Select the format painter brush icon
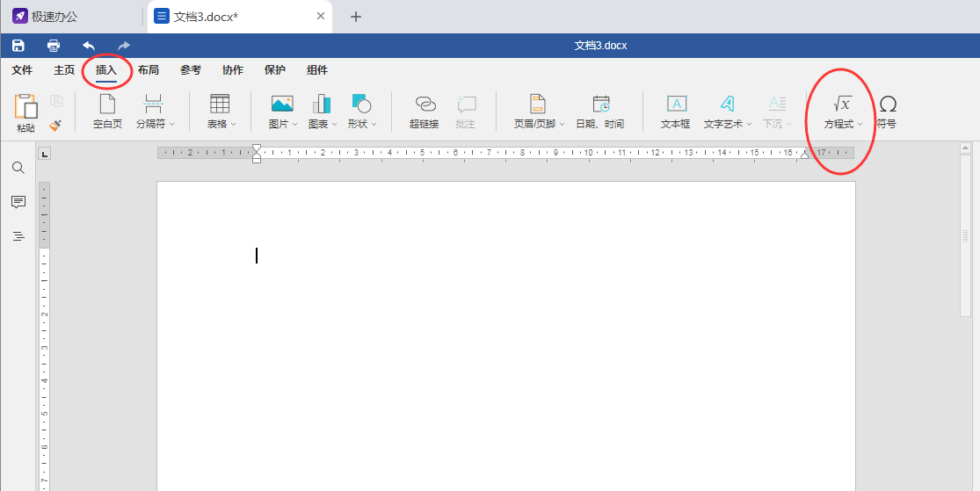This screenshot has height=491, width=980. 55,125
